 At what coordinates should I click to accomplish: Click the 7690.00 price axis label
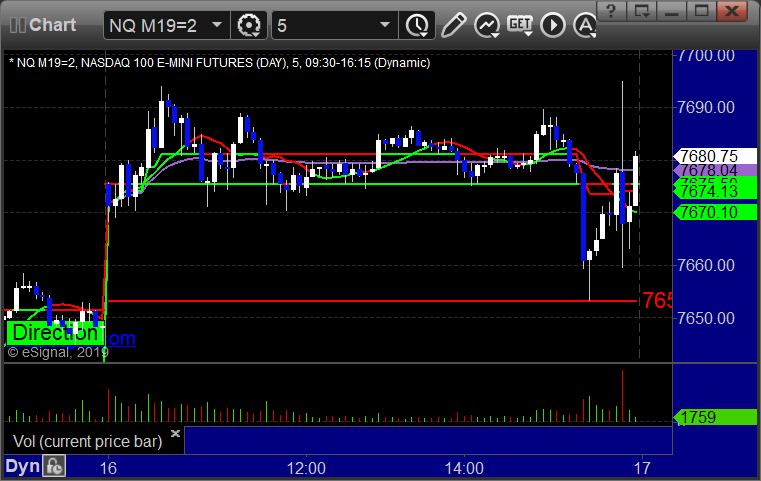click(706, 107)
